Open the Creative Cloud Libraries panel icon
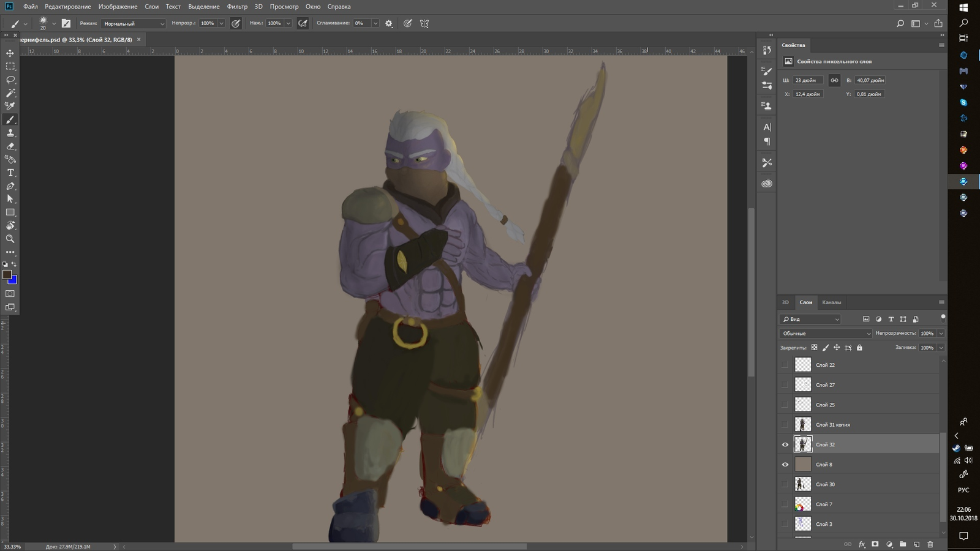The height and width of the screenshot is (551, 980). coord(767,184)
